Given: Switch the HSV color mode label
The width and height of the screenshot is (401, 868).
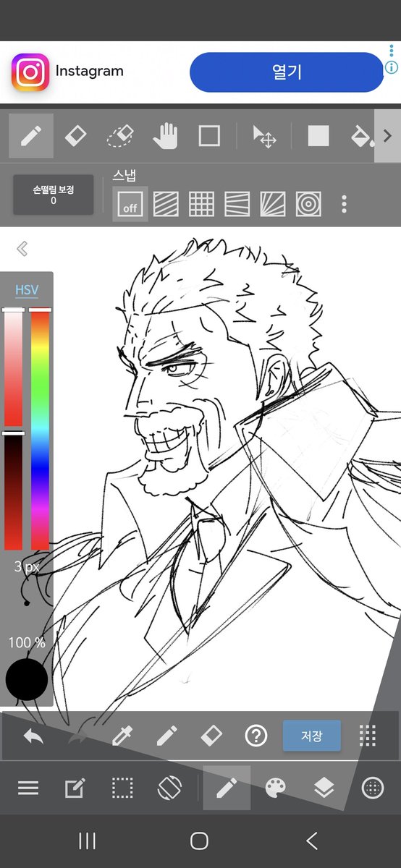Looking at the screenshot, I should tap(27, 290).
